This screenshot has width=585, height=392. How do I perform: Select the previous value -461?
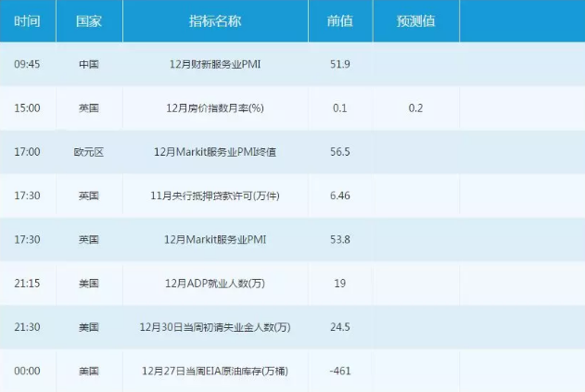click(340, 371)
